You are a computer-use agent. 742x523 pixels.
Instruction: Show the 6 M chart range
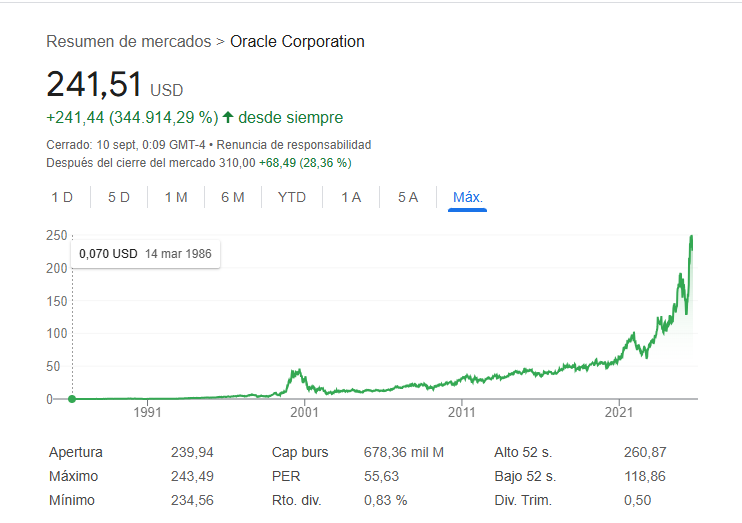[x=233, y=197]
